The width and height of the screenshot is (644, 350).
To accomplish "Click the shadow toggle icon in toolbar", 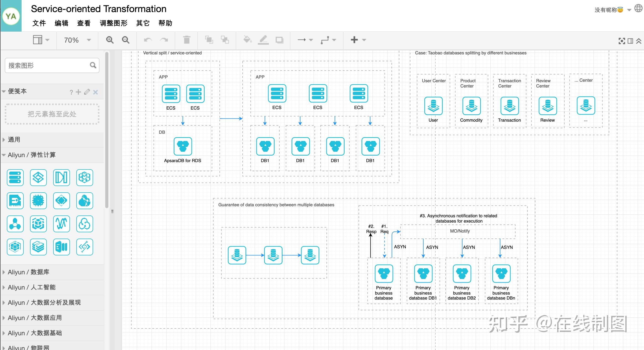I will (279, 40).
